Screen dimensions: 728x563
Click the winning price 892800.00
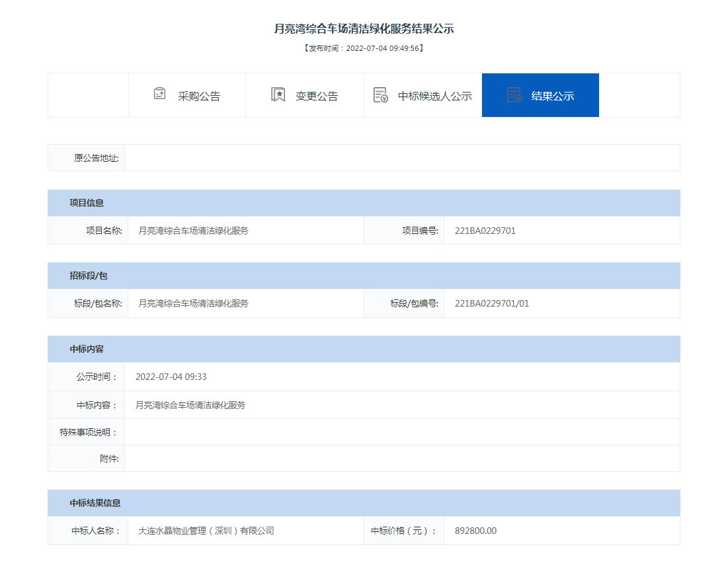[x=475, y=531]
